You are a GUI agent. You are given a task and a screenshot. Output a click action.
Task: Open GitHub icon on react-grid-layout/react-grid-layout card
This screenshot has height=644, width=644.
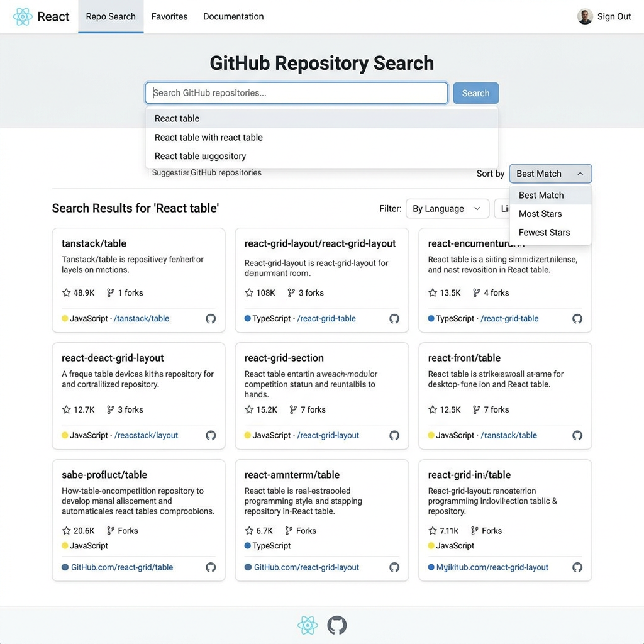394,319
